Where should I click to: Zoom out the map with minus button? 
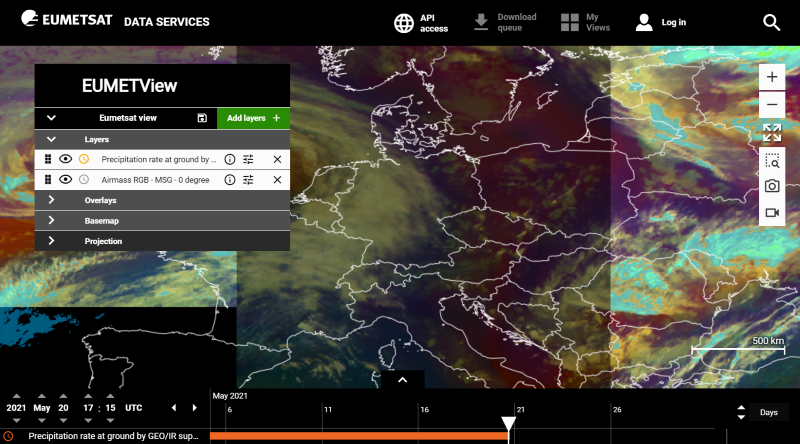pyautogui.click(x=772, y=105)
